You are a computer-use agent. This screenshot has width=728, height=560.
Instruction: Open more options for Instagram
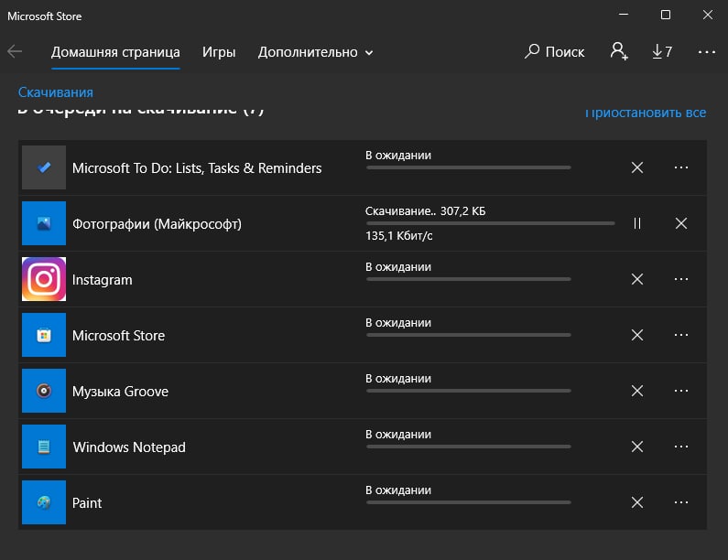681,279
